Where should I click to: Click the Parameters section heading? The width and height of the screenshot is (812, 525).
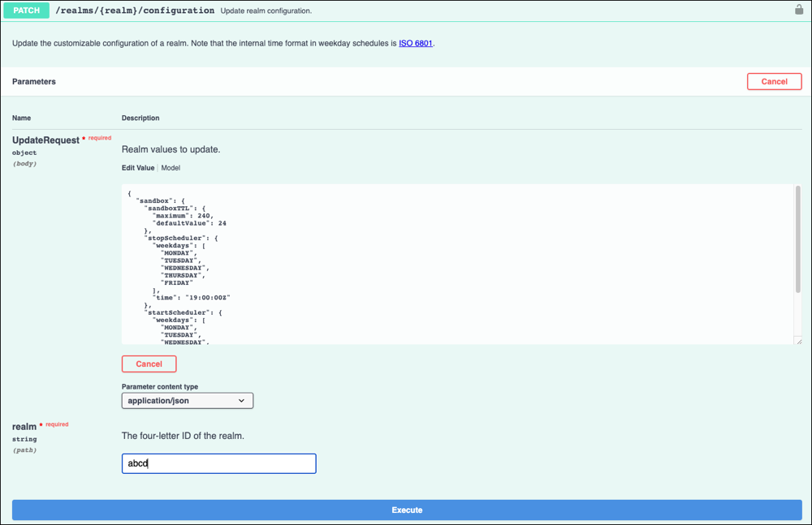pyautogui.click(x=34, y=82)
